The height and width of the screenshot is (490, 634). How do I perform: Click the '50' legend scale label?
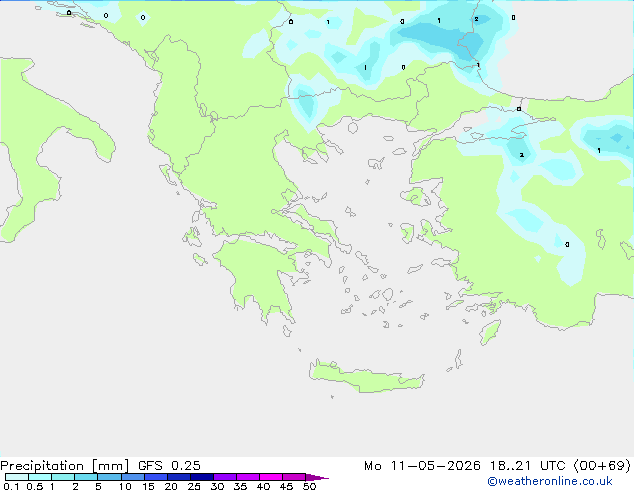click(x=309, y=486)
